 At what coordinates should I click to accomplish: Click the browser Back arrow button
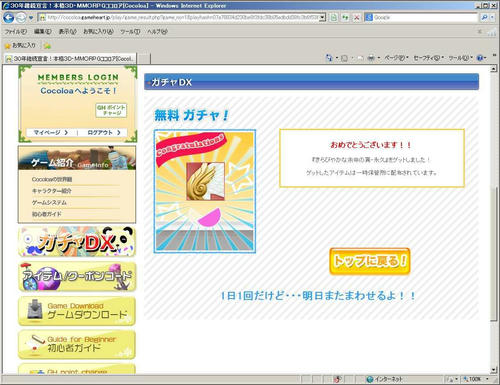[x=9, y=17]
